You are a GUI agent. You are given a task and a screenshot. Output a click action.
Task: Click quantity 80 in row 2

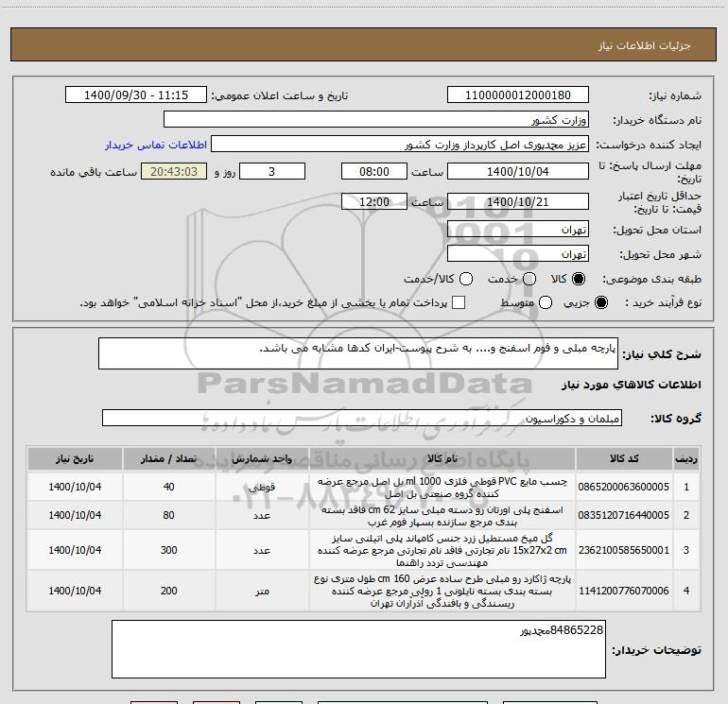(x=168, y=515)
